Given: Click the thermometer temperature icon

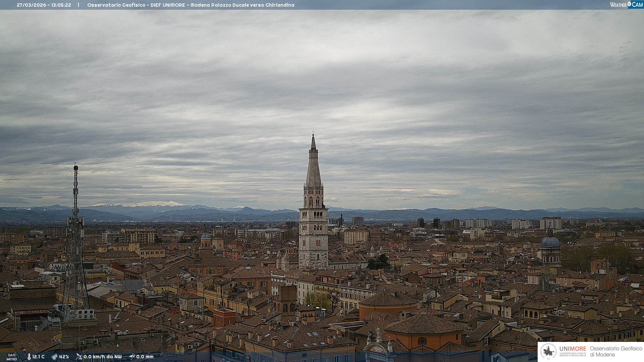Looking at the screenshot, I should click(29, 357).
